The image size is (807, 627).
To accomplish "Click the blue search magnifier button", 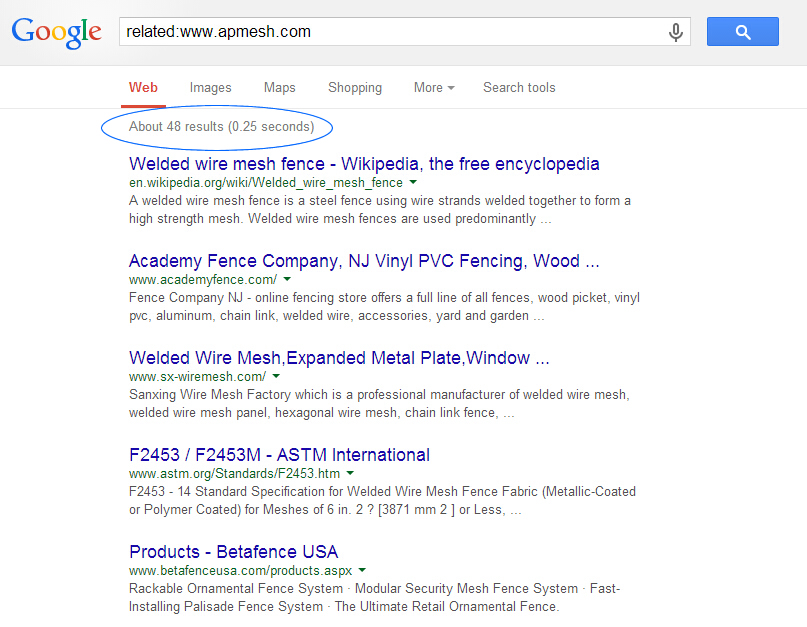I will coord(742,31).
